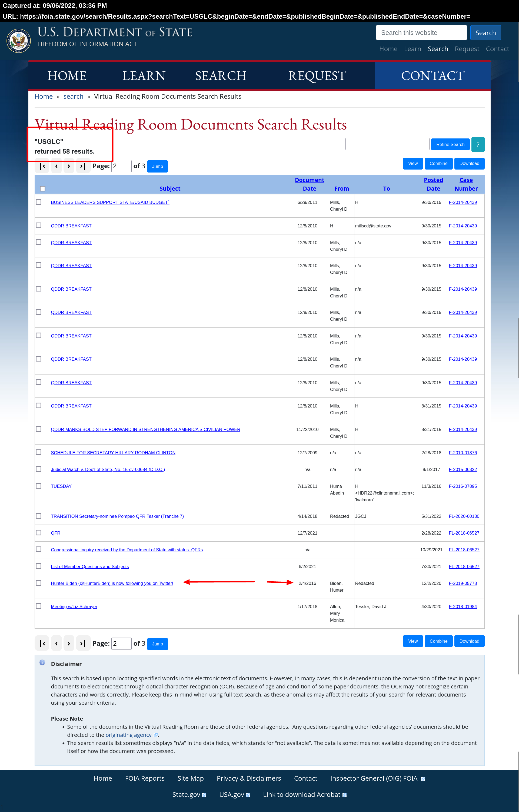Sort results by Subject column
Screen dimensions: 519x812
[170, 188]
